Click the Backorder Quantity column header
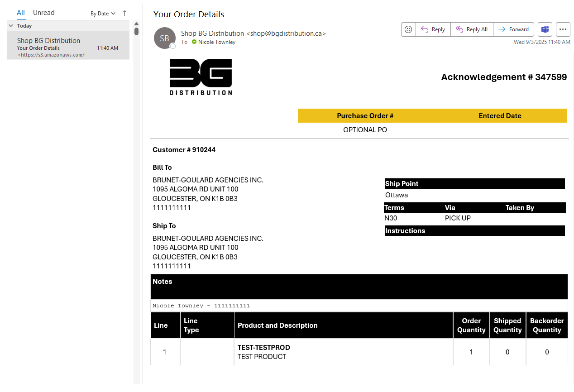The width and height of the screenshot is (574, 392). (547, 325)
